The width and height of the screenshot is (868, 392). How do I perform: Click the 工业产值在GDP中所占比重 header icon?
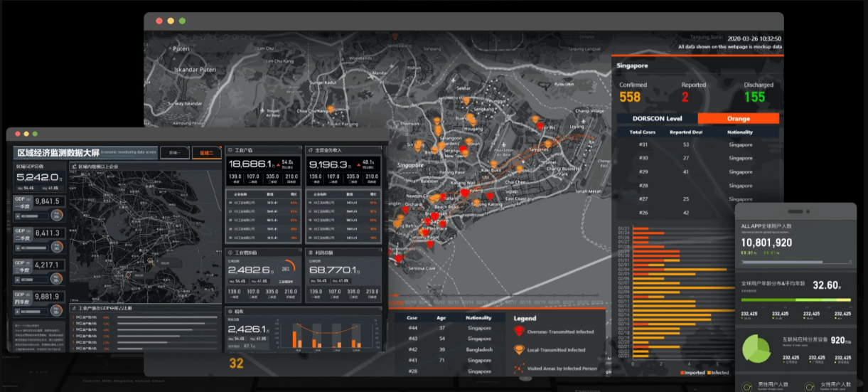tap(73, 308)
